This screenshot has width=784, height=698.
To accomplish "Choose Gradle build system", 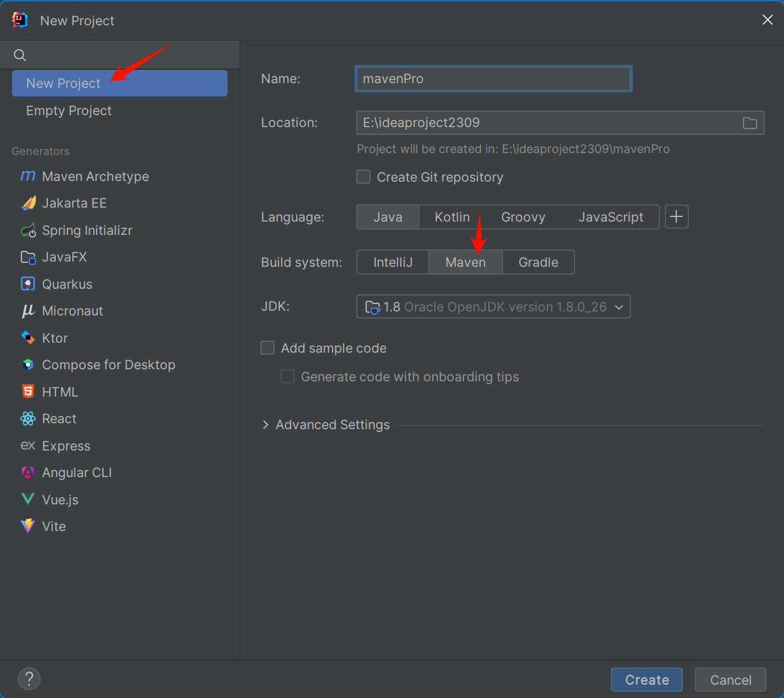I will tap(538, 262).
